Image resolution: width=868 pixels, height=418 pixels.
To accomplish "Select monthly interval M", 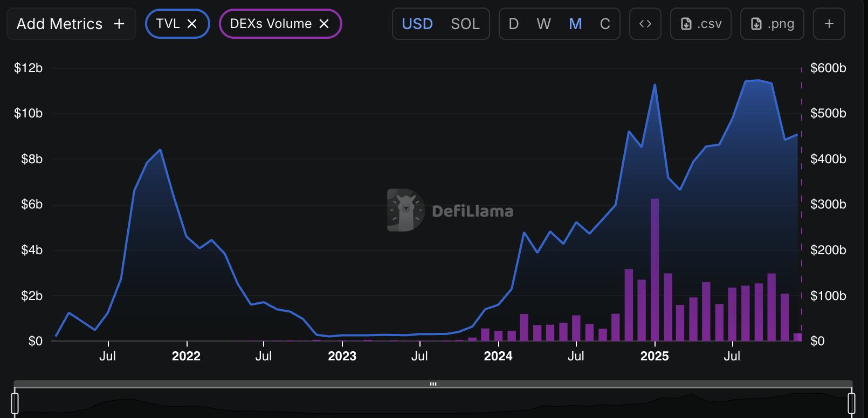I will click(575, 24).
